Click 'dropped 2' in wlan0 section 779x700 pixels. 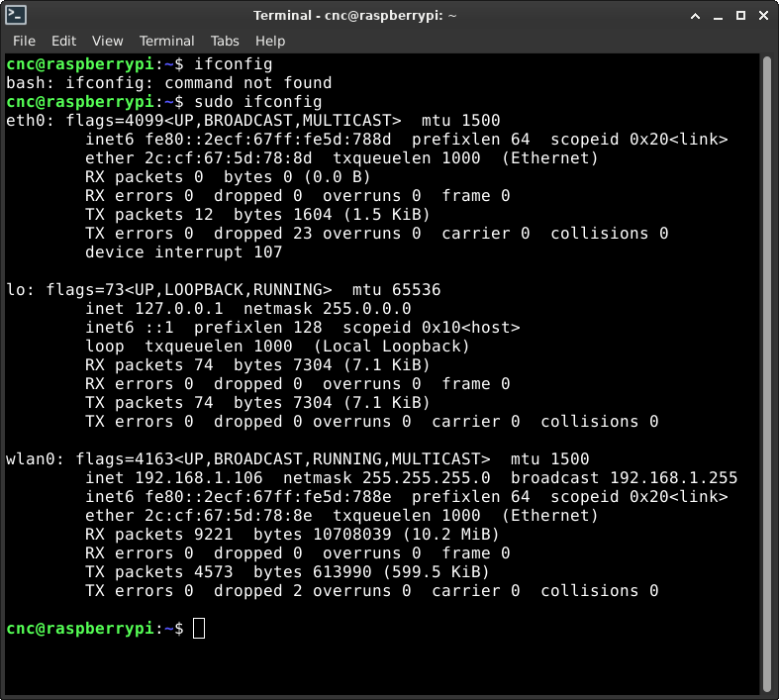[257, 591]
